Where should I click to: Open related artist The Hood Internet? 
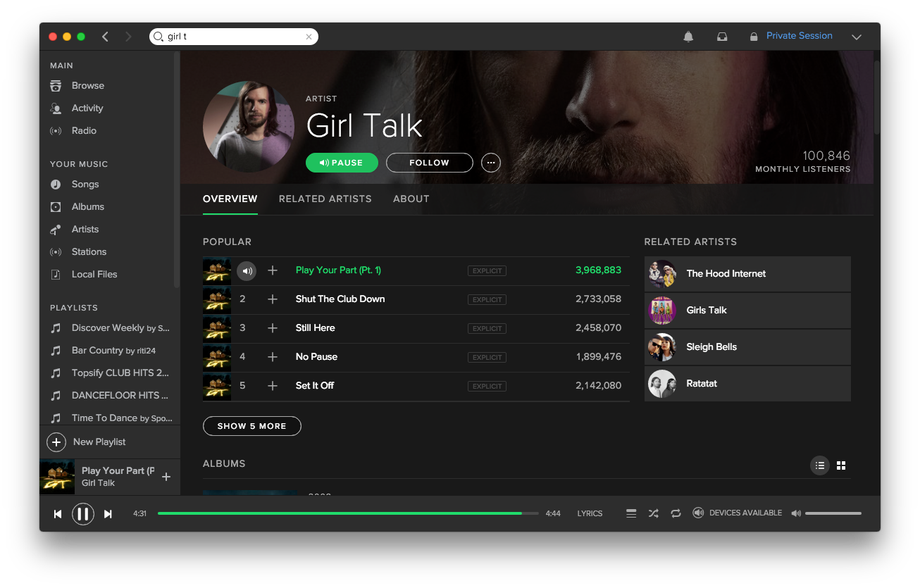747,274
